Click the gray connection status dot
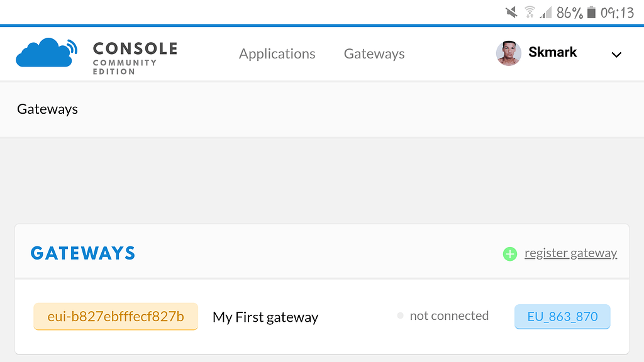Viewport: 644px width, 362px height. pyautogui.click(x=400, y=316)
